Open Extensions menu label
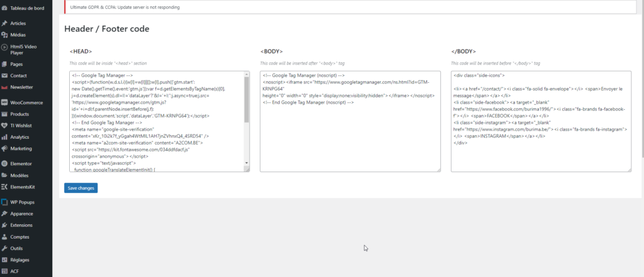Viewport: 644px width, 277px height. click(x=21, y=225)
